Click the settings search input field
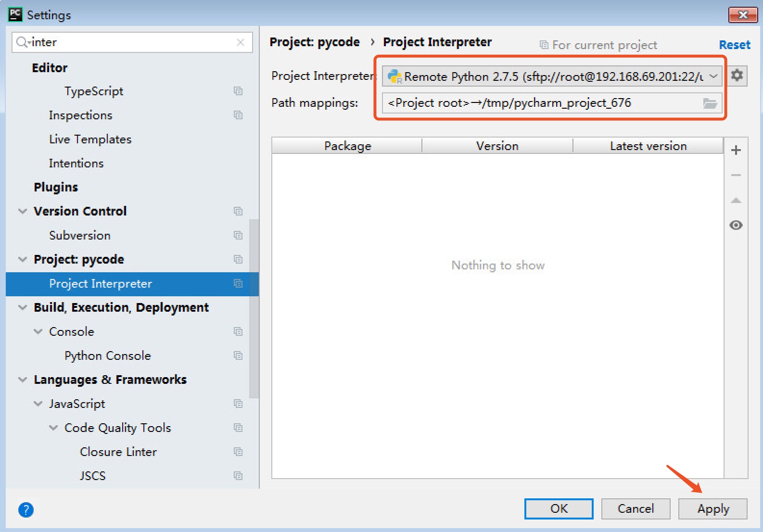This screenshot has width=763, height=532. click(132, 42)
